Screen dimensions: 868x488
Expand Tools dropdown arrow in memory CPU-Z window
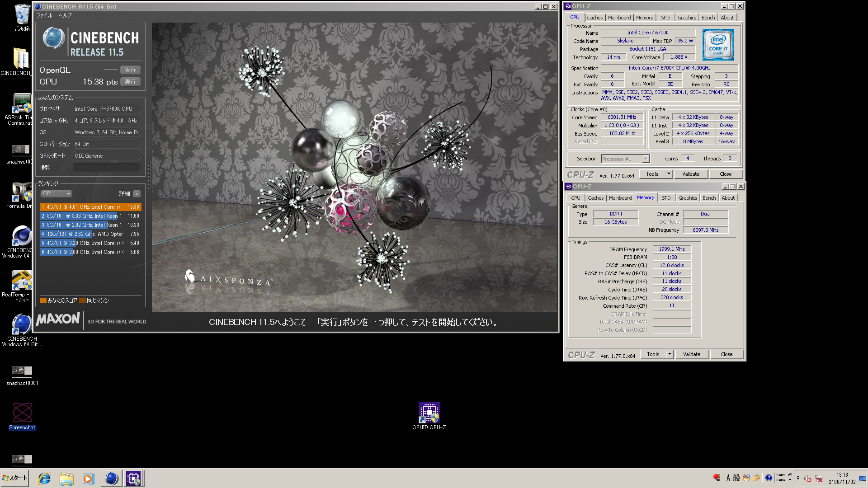[x=670, y=354]
